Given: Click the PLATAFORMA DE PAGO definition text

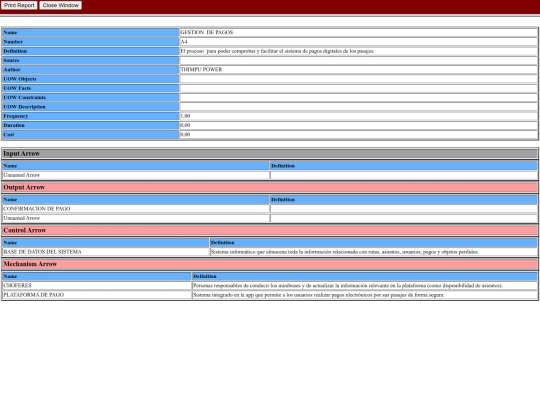Looking at the screenshot, I should (319, 295).
